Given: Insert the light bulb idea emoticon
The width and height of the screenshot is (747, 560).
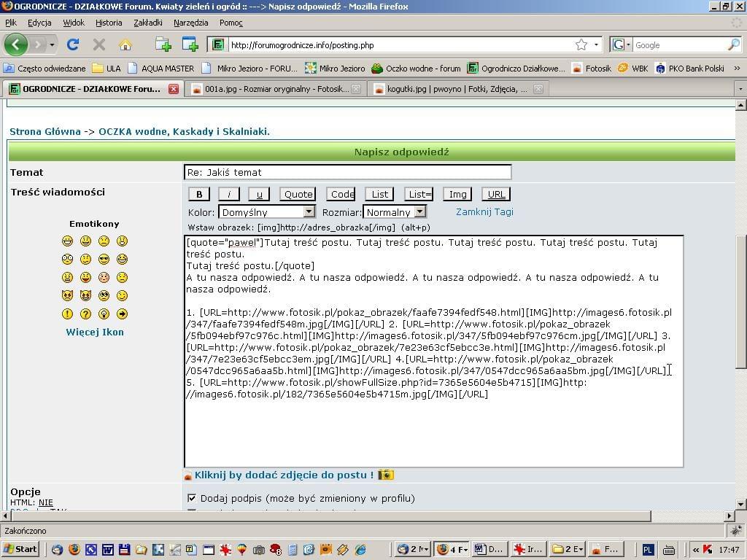Looking at the screenshot, I should point(104,314).
